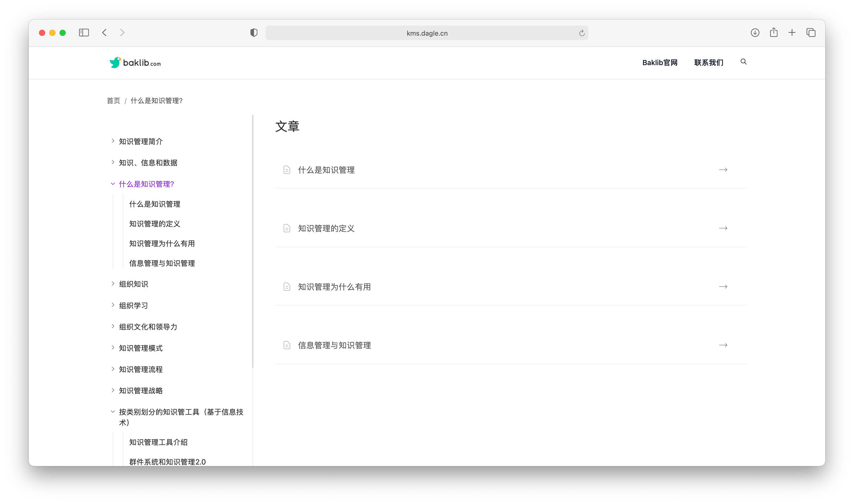Click document icon beside 什么是知识管理 article

coord(287,170)
